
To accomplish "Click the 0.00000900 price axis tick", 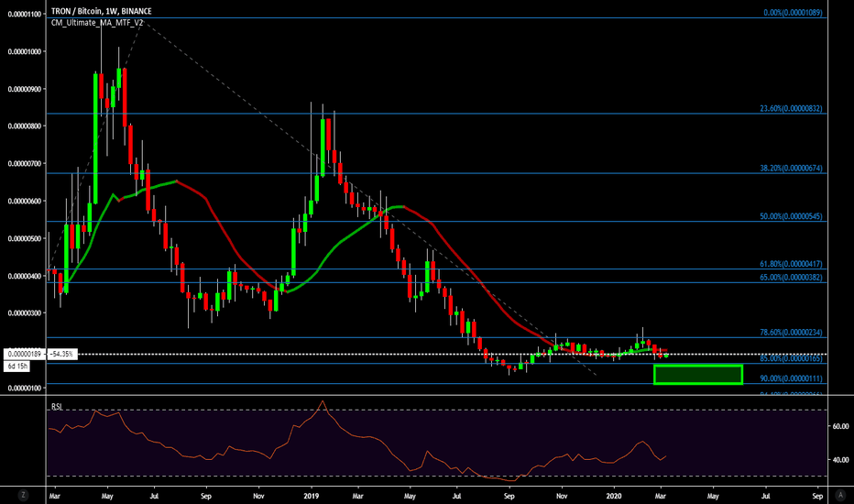I will tap(24, 89).
